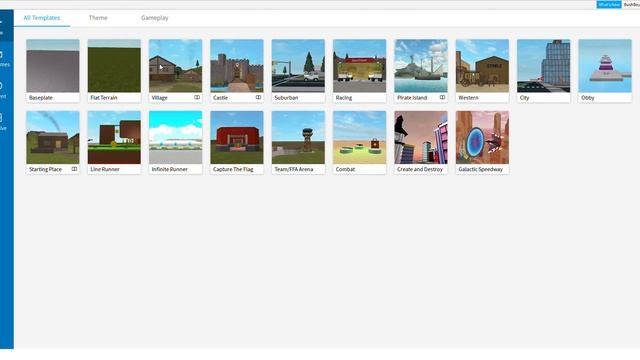Open the Infinite Runner template thumbnail
The height and width of the screenshot is (360, 640).
176,138
